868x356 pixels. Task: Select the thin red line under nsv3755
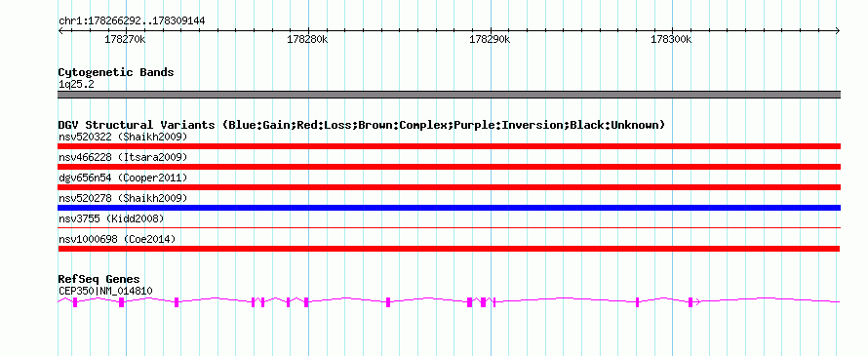pyautogui.click(x=449, y=227)
